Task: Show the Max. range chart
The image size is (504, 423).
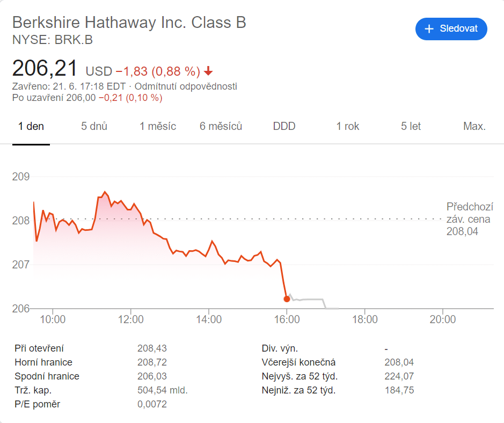Action: pyautogui.click(x=474, y=127)
